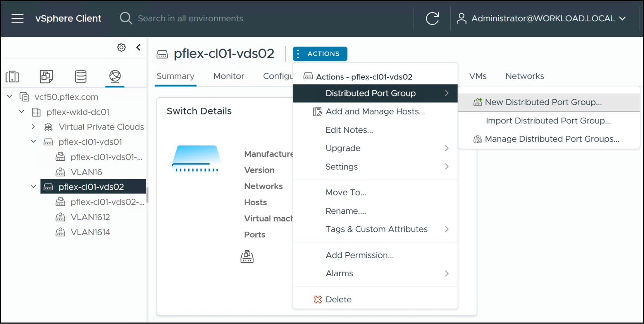Click the port group icon under Ports
Image resolution: width=644 pixels, height=324 pixels.
coord(247,256)
